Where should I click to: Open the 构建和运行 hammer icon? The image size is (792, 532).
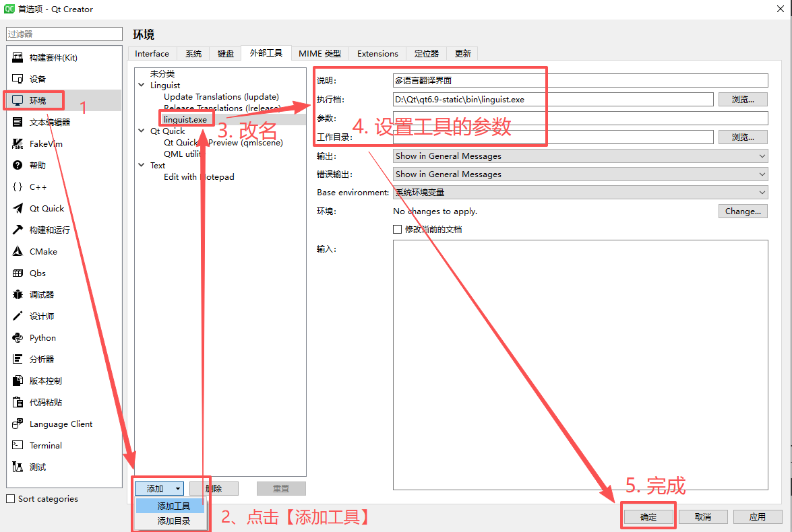(x=18, y=230)
